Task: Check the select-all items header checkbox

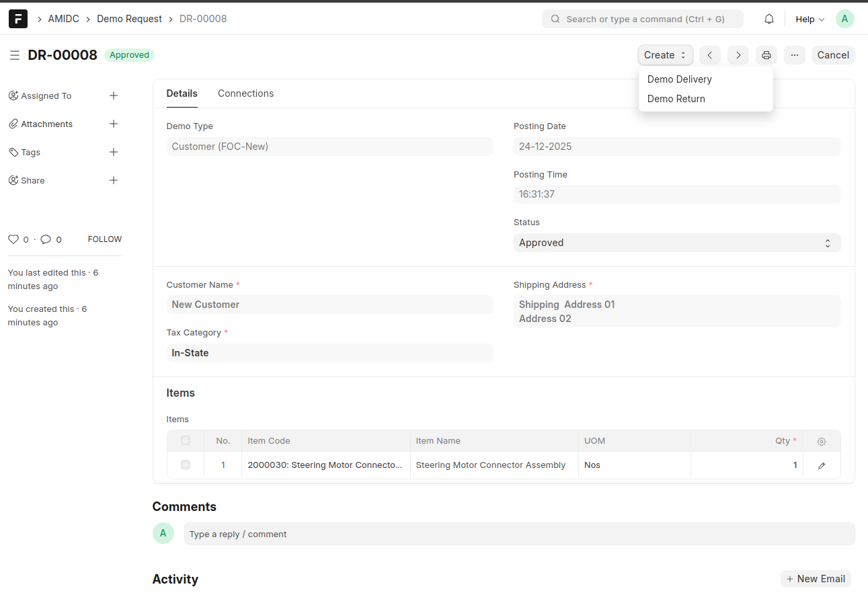Action: 186,441
